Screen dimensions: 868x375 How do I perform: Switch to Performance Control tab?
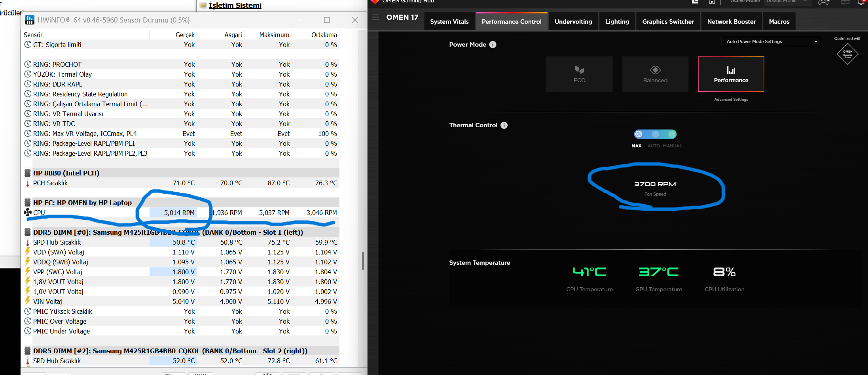point(512,22)
